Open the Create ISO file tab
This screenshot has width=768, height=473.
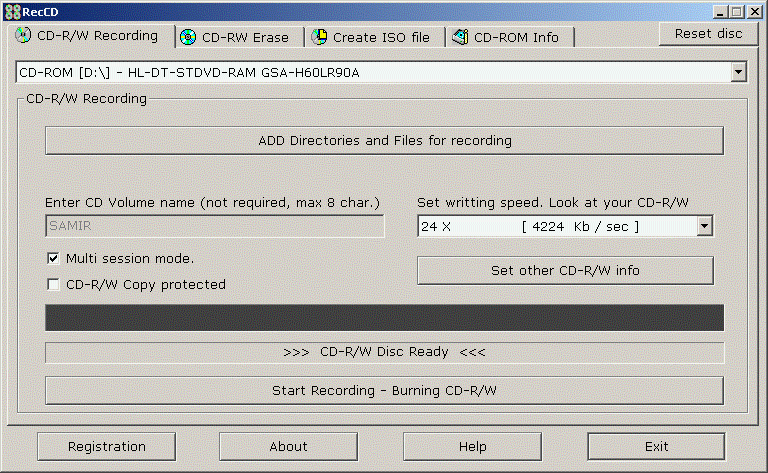click(380, 38)
